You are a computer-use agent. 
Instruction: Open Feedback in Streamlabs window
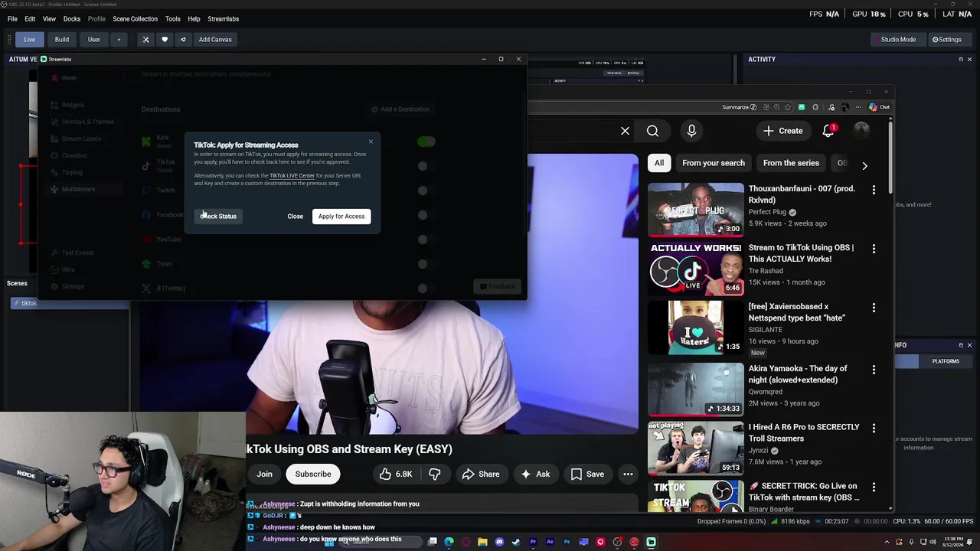tap(497, 287)
